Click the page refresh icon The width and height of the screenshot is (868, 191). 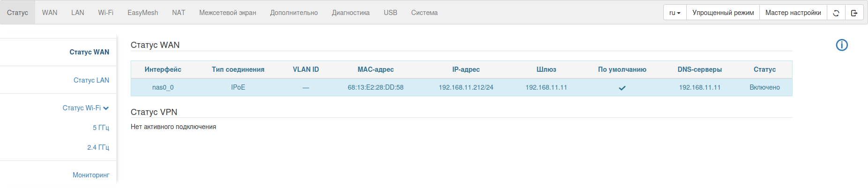836,13
